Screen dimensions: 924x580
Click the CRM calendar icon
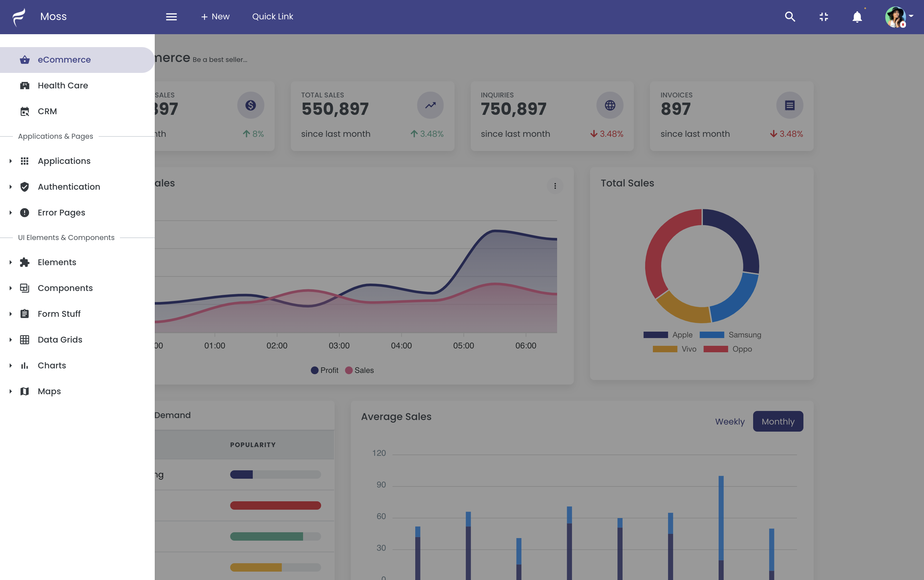(25, 111)
